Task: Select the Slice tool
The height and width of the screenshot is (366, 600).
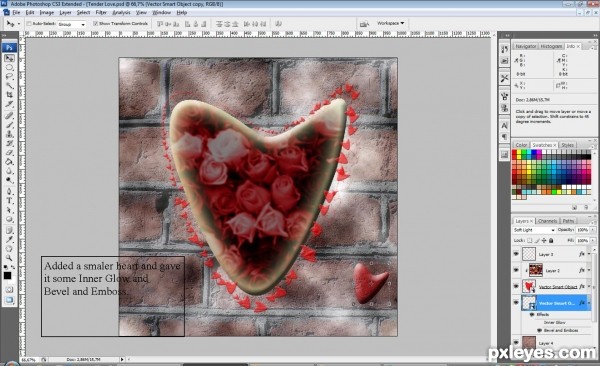Action: point(9,104)
